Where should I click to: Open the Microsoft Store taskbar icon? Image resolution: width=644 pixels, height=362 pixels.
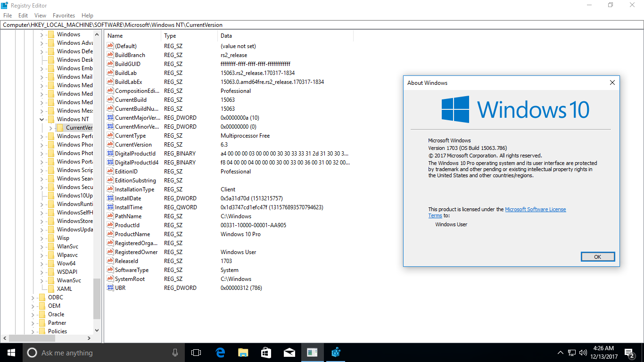pos(266,353)
